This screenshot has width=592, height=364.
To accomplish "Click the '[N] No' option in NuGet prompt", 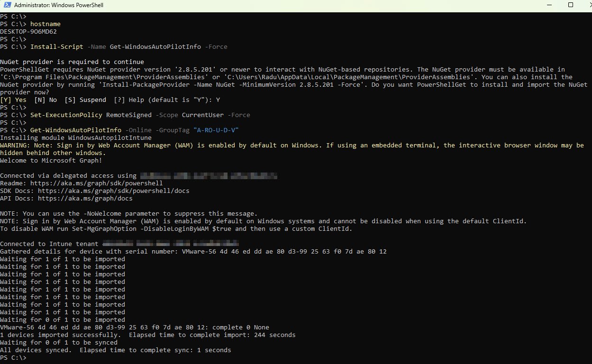I will click(46, 100).
